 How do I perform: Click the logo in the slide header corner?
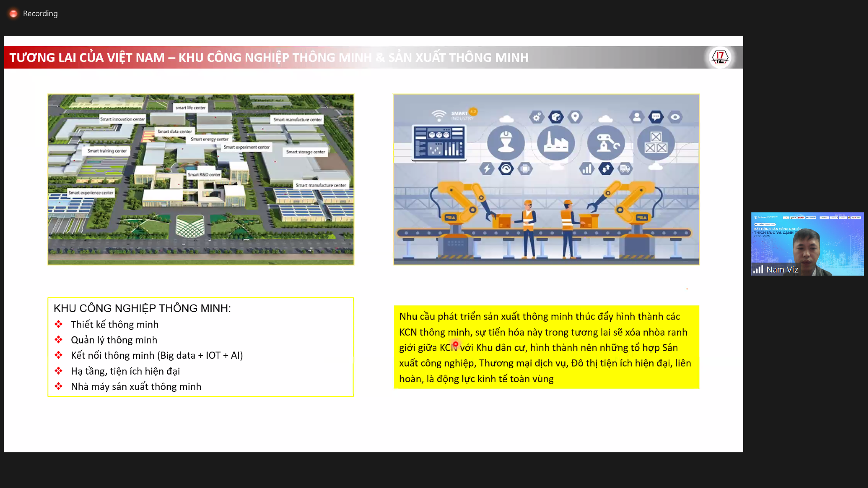coord(720,57)
